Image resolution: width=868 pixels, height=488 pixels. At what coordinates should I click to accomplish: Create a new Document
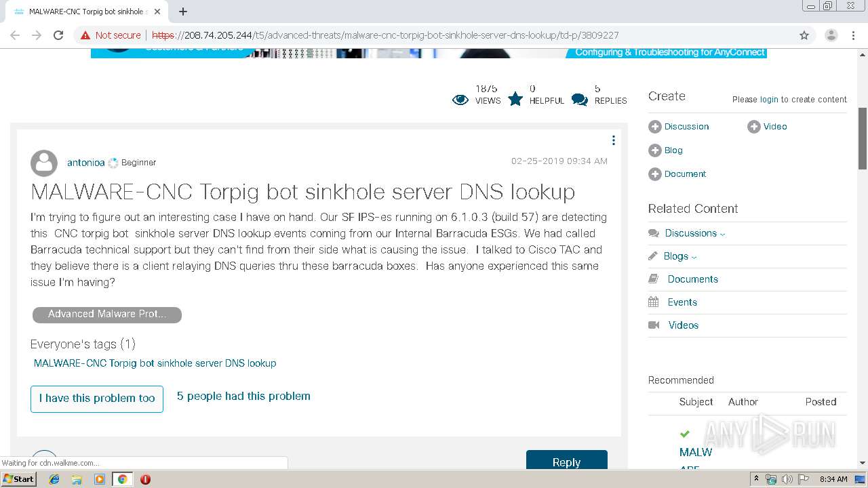pyautogui.click(x=685, y=174)
